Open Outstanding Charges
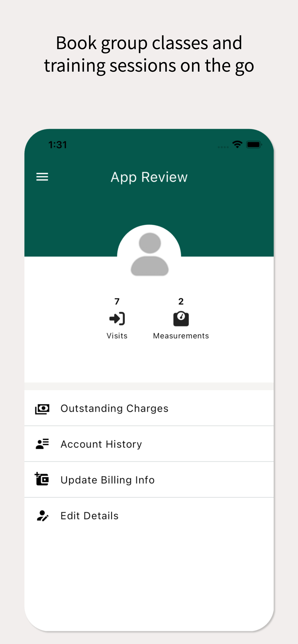Viewport: 298px width, 644px height. click(149, 408)
